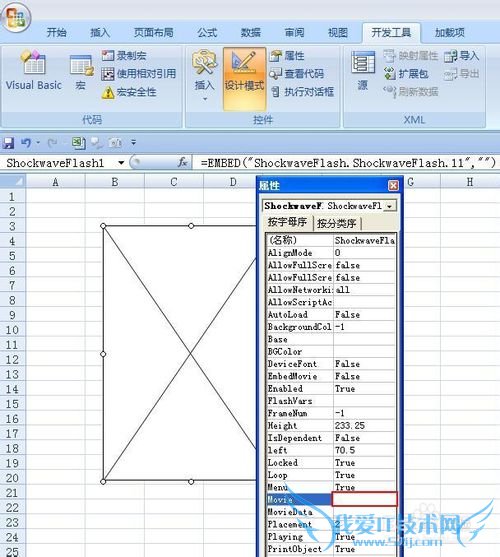Image resolution: width=500 pixels, height=557 pixels.
Task: Select the FrameNum property row
Action: coord(331,413)
